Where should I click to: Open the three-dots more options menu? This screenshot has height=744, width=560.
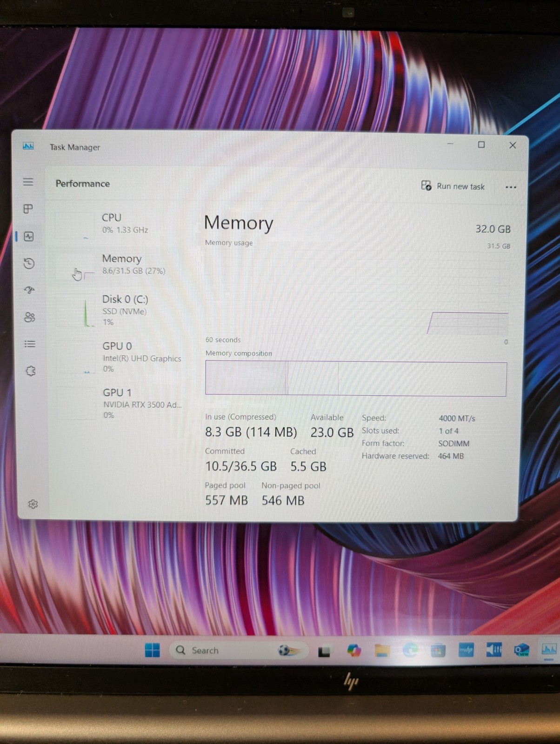pyautogui.click(x=511, y=187)
